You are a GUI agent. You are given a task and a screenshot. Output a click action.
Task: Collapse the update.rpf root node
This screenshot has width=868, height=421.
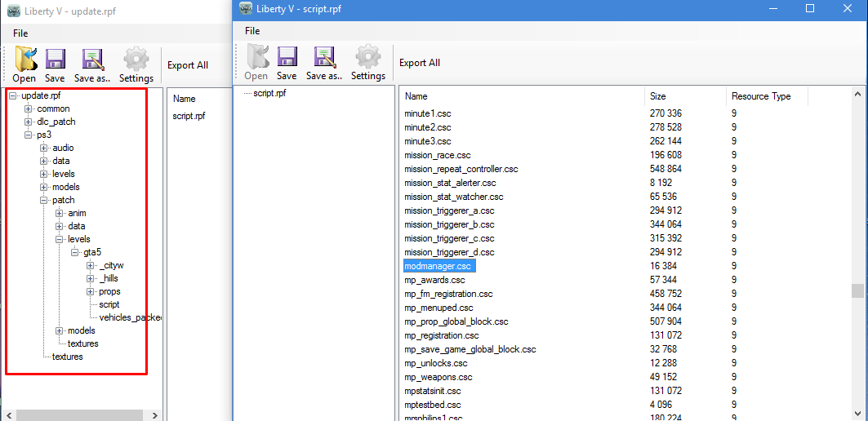pyautogui.click(x=13, y=95)
